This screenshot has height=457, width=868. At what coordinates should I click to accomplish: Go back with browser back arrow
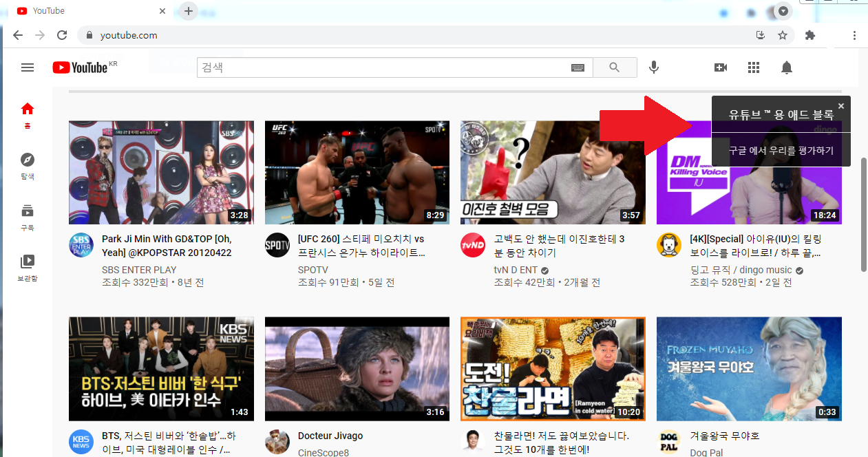coord(18,35)
